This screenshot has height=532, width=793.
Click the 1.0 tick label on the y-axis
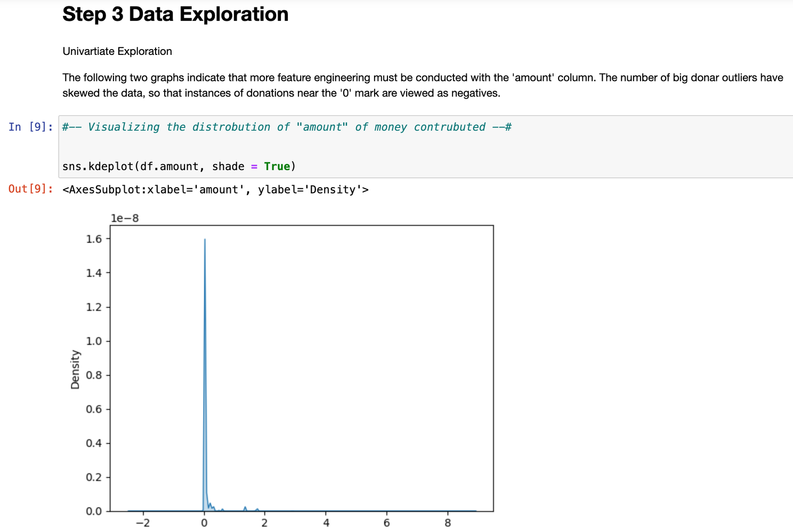pyautogui.click(x=94, y=341)
